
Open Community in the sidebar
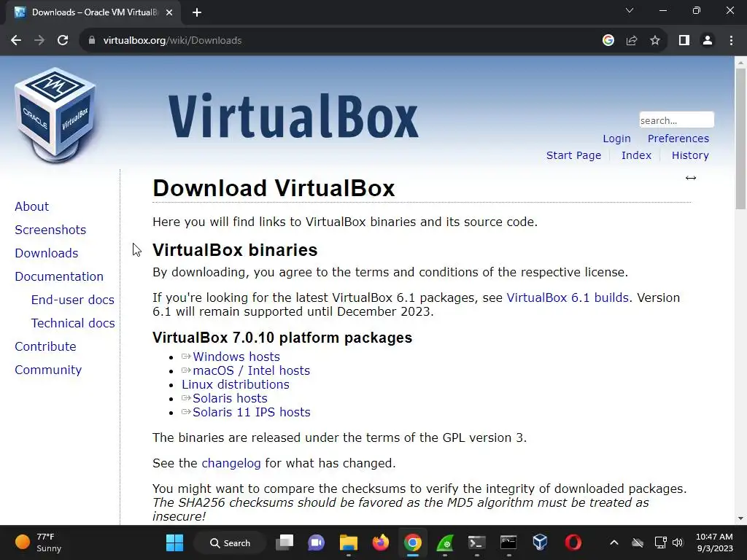48,370
